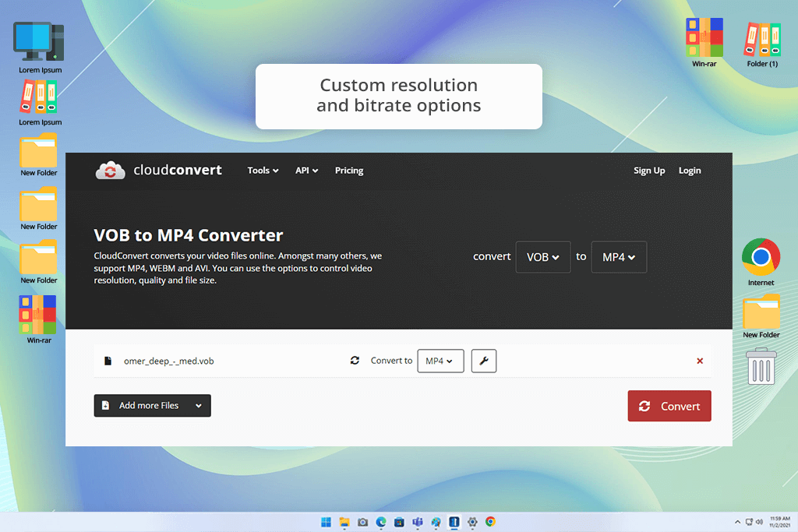Open Microsoft Store from the taskbar
The image size is (798, 532).
pyautogui.click(x=399, y=522)
